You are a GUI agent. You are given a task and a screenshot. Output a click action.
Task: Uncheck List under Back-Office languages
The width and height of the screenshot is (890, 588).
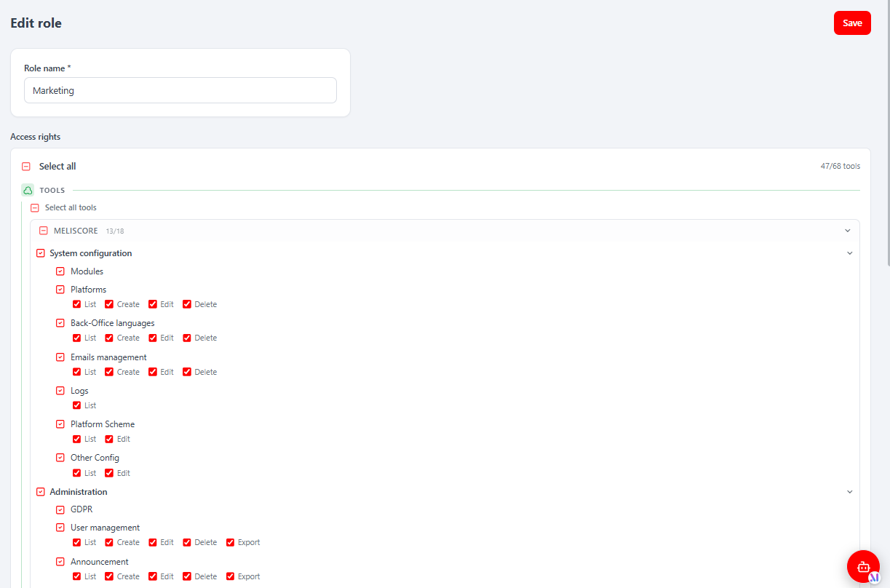coord(76,338)
